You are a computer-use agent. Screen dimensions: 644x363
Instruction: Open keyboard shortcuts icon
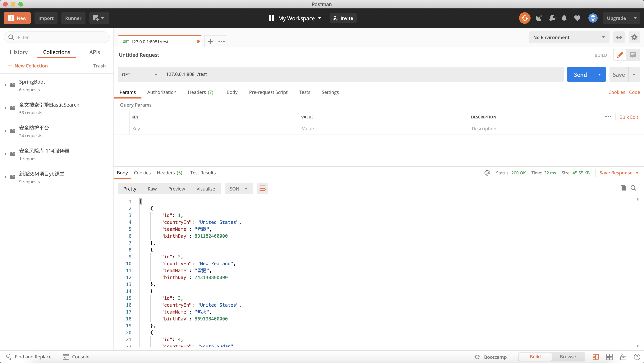point(623,357)
